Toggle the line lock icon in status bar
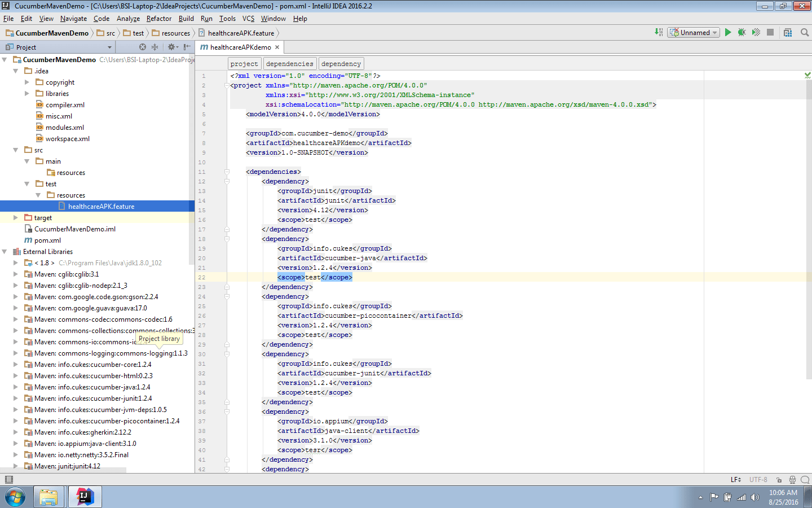 click(779, 479)
